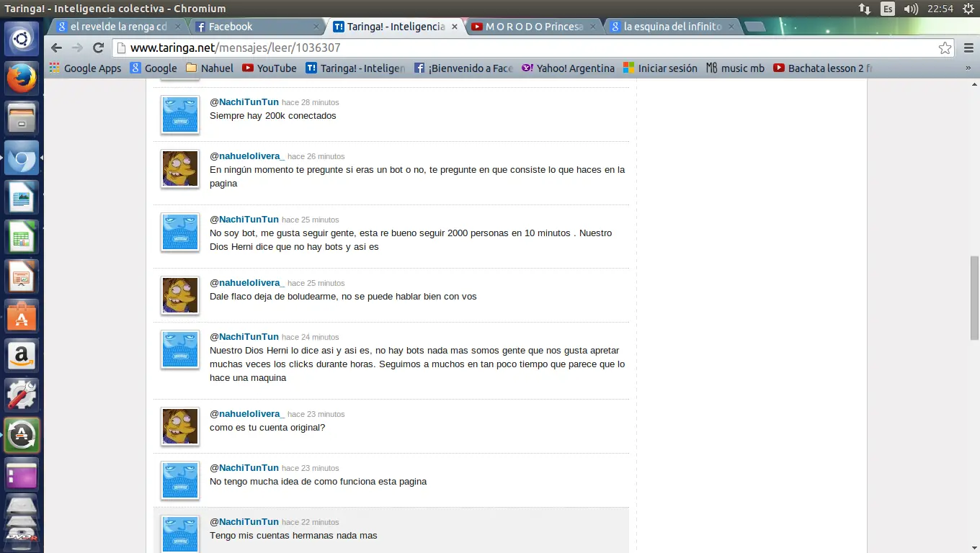Click the browser forward arrow
Screen dimensions: 980x553
(78, 48)
